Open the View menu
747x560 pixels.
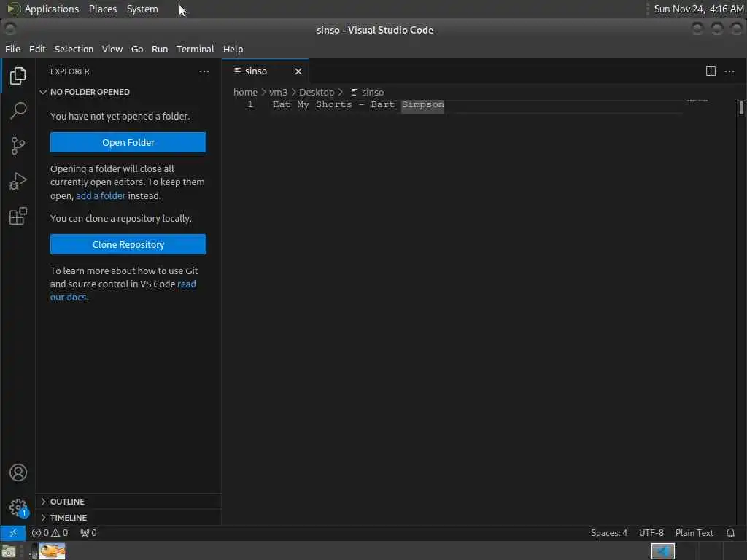pos(112,49)
